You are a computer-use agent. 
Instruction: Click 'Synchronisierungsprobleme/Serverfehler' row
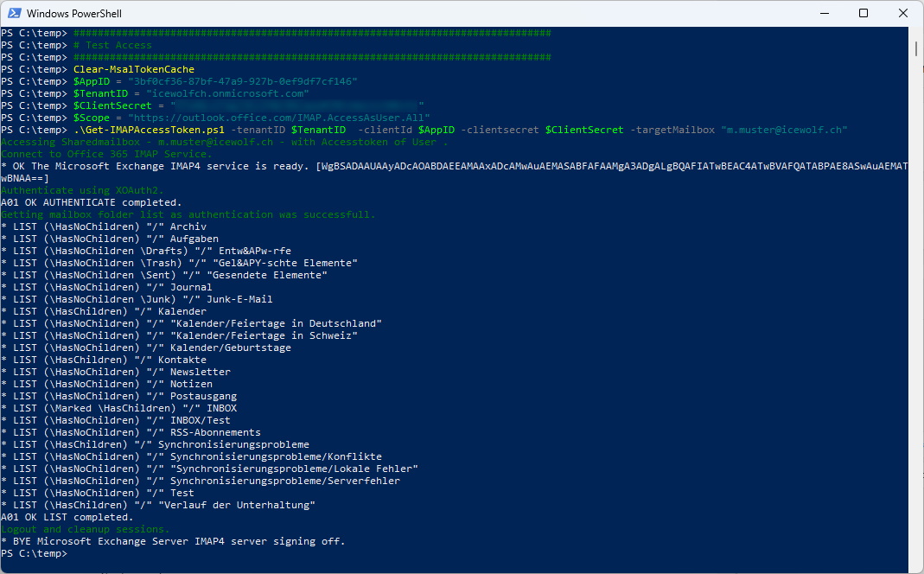point(201,481)
